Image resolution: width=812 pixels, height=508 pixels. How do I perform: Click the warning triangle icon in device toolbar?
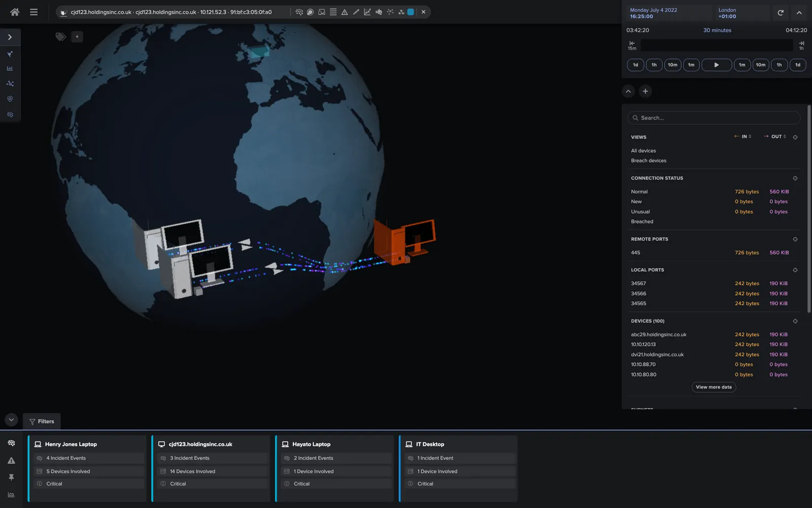345,12
